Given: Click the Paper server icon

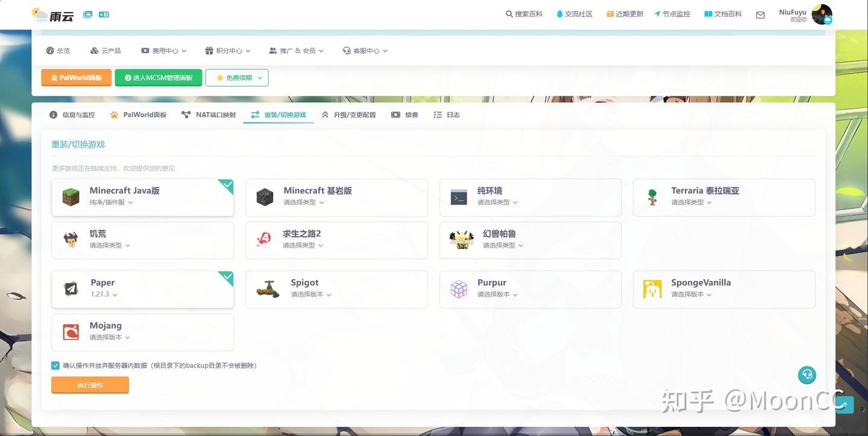Looking at the screenshot, I should 71,288.
